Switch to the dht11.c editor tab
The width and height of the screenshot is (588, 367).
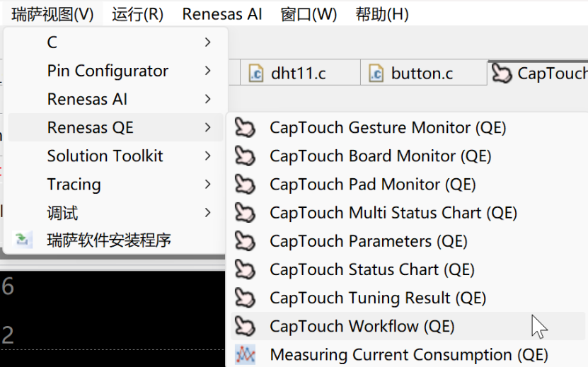point(298,74)
